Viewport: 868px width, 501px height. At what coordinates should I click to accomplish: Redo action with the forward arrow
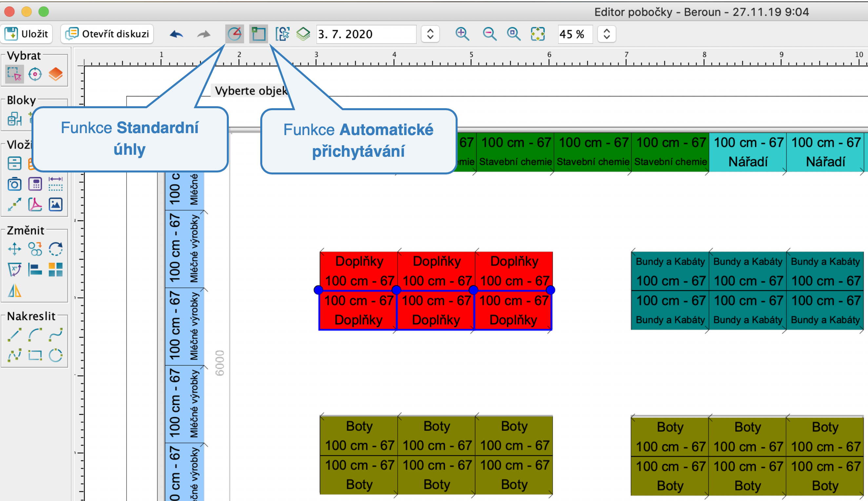[x=204, y=34]
